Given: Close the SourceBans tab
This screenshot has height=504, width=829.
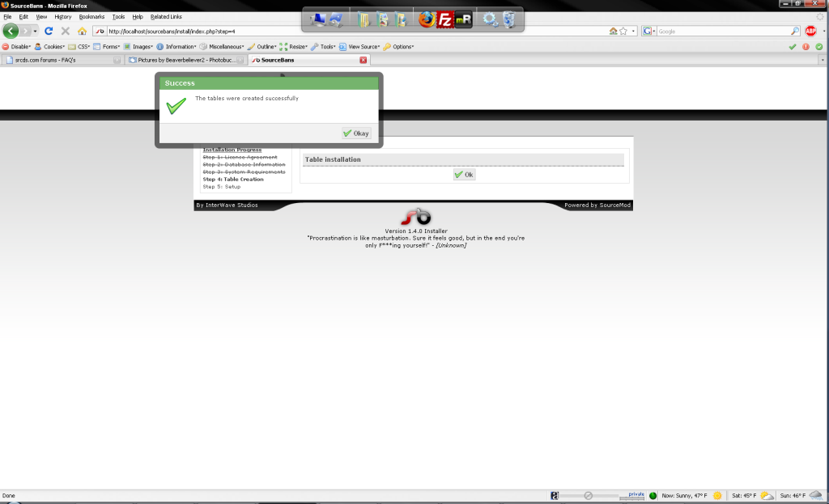Looking at the screenshot, I should tap(363, 60).
